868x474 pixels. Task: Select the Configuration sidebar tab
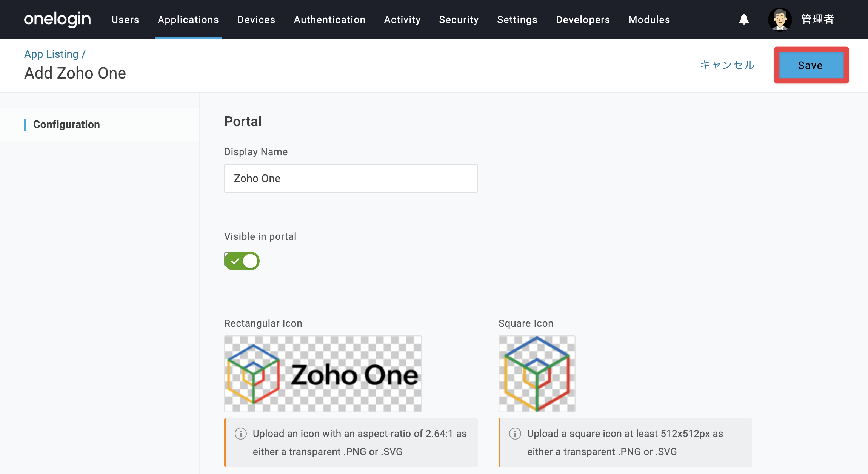(100, 125)
